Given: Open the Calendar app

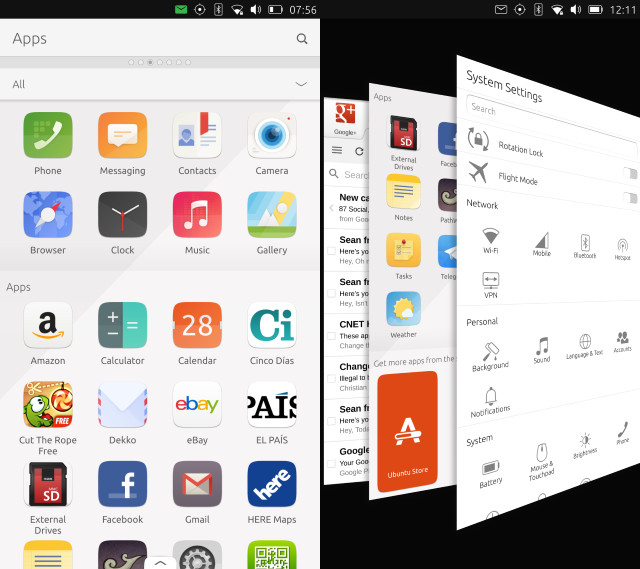Looking at the screenshot, I should pyautogui.click(x=197, y=325).
